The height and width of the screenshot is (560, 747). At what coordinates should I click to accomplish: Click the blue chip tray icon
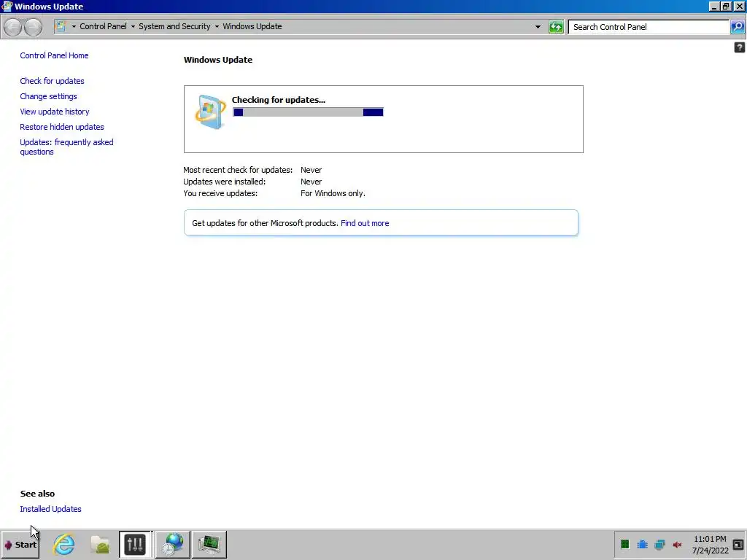point(642,544)
